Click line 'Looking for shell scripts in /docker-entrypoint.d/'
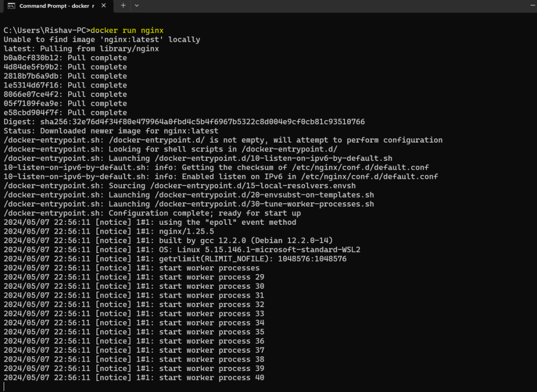 click(x=170, y=149)
